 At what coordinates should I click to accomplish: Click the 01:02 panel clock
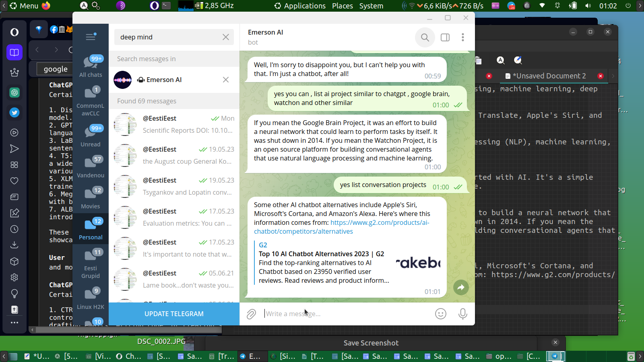click(x=608, y=6)
